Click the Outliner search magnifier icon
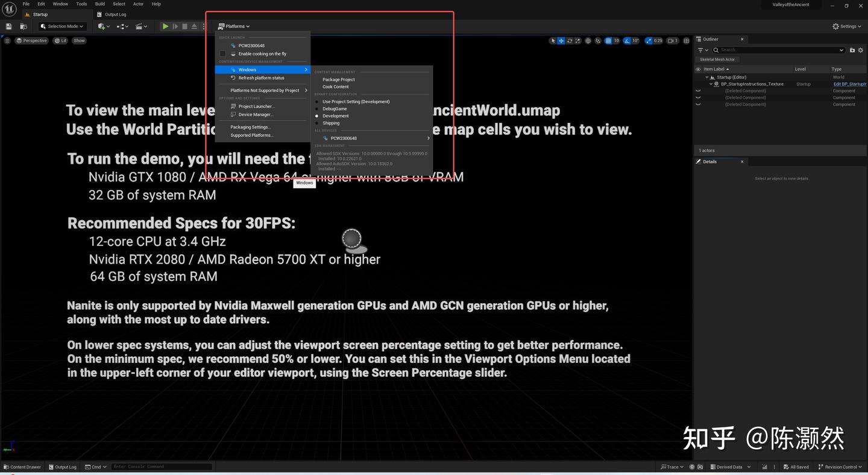 click(x=716, y=50)
